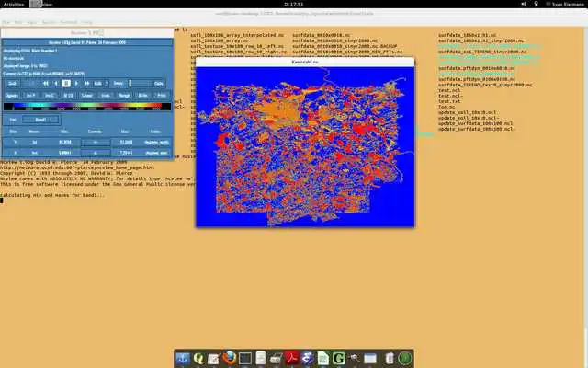Click the current value cell for lat
Viewport: 588px width, 368px height.
[96, 142]
